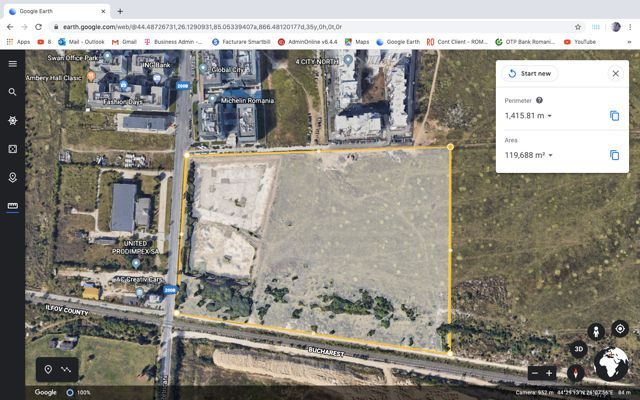Screen dimensions: 640x400
Task: Expand the perimeter units dropdown
Action: (549, 117)
